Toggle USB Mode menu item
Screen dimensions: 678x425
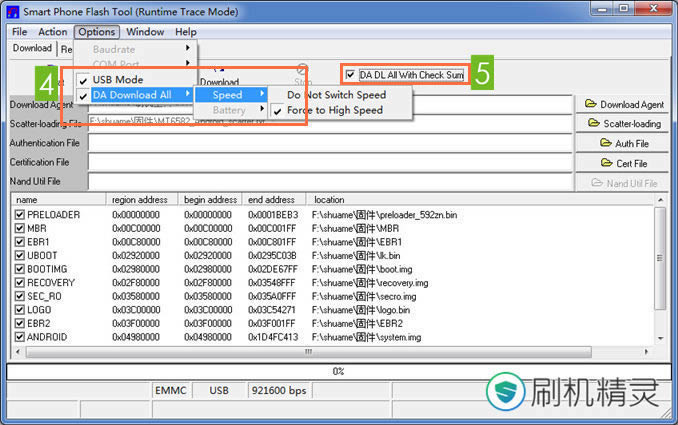pyautogui.click(x=120, y=79)
